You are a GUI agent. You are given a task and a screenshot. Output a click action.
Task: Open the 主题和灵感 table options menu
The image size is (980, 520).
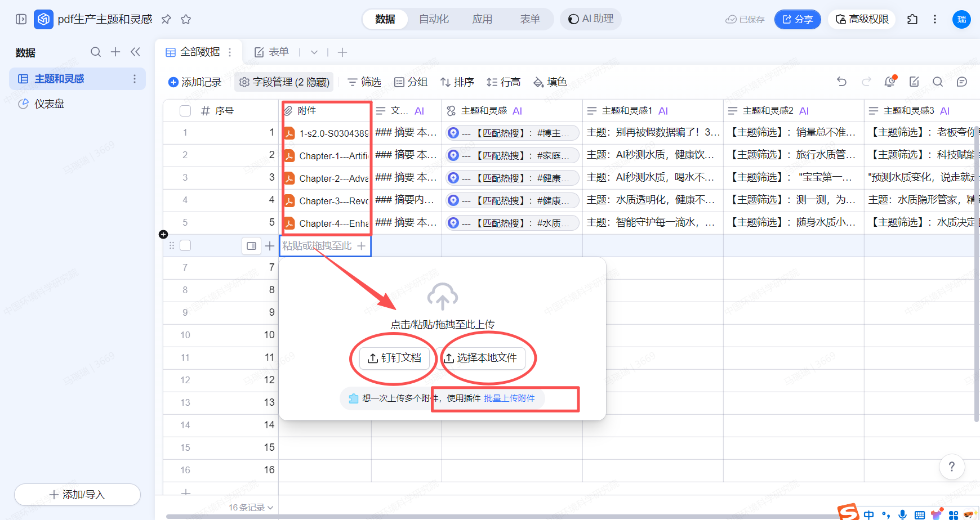(134, 79)
